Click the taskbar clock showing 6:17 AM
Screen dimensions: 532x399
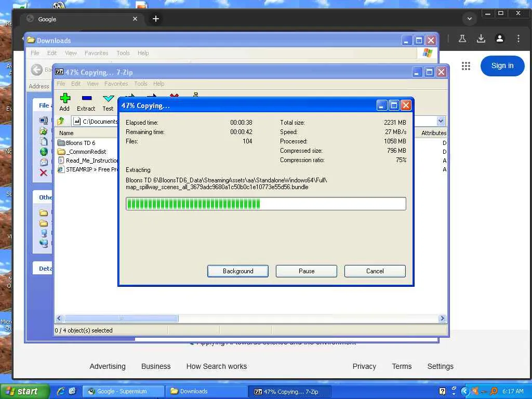pyautogui.click(x=513, y=391)
